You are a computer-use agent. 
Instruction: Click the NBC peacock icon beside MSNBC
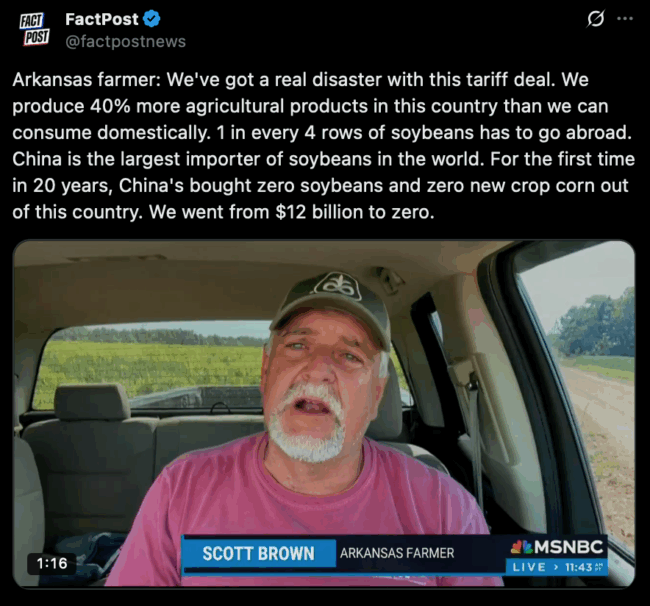pyautogui.click(x=521, y=547)
